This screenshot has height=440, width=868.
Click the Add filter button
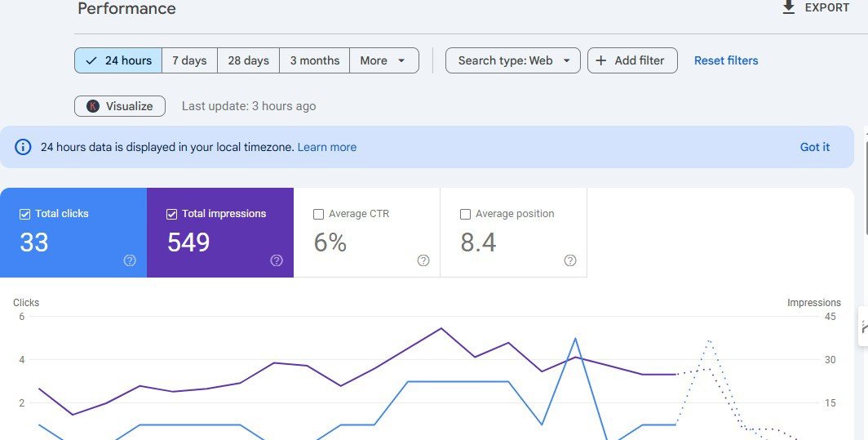click(632, 60)
